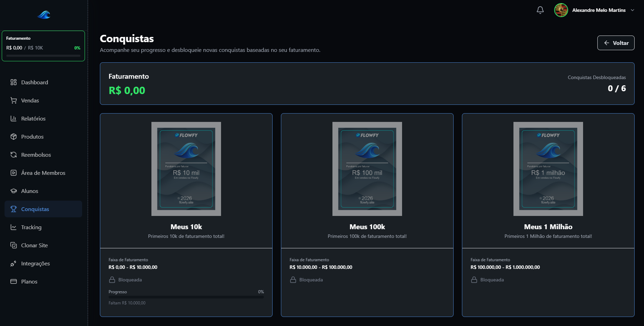Click 'Primeiros 10k de faturamento total!' text

tap(186, 236)
